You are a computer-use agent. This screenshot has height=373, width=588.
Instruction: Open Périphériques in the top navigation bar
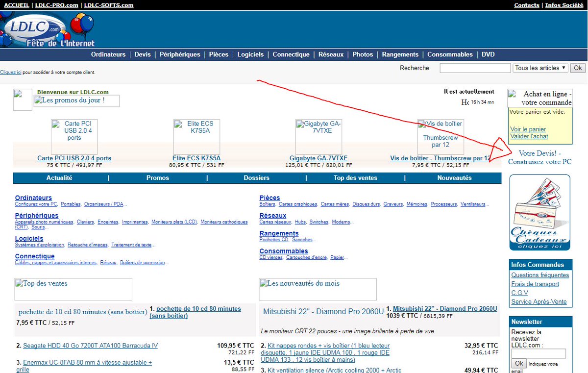point(180,54)
